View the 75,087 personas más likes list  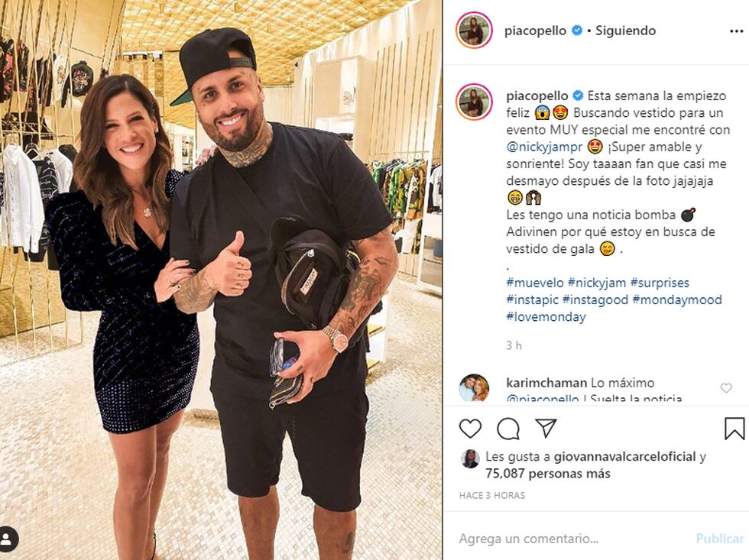tap(548, 474)
